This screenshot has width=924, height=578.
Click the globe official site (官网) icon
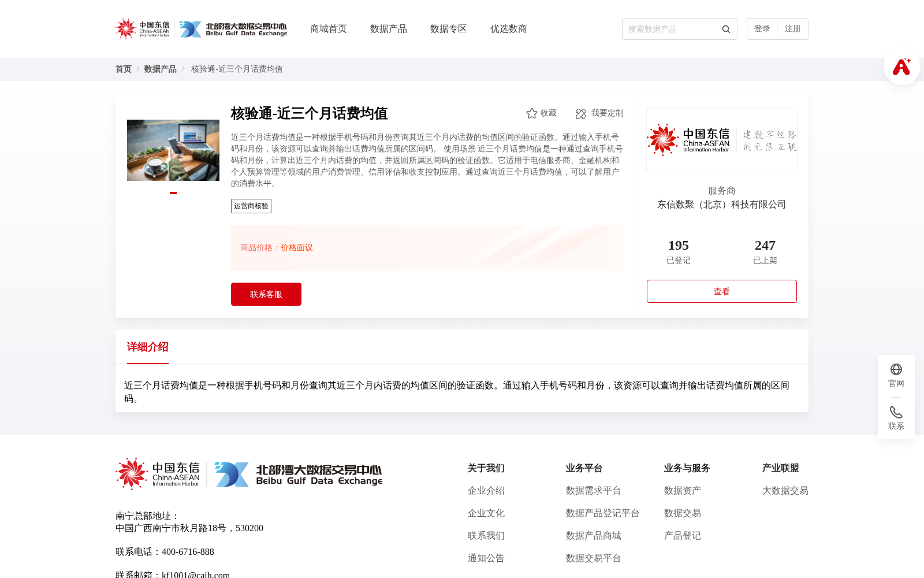point(896,369)
